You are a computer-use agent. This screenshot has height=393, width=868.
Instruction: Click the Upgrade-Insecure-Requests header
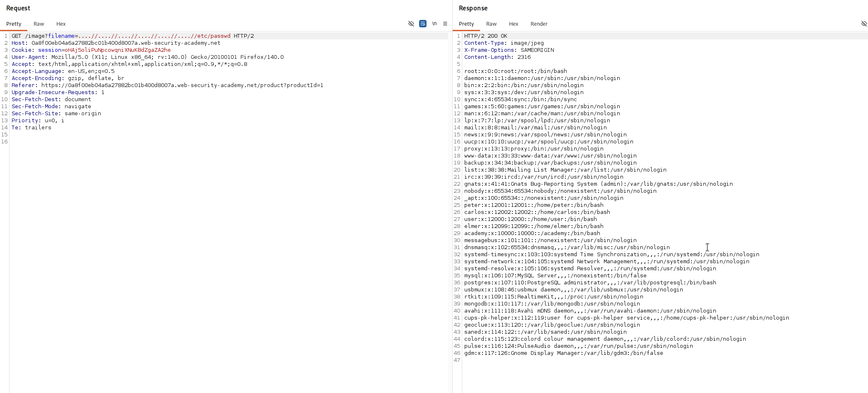(58, 92)
